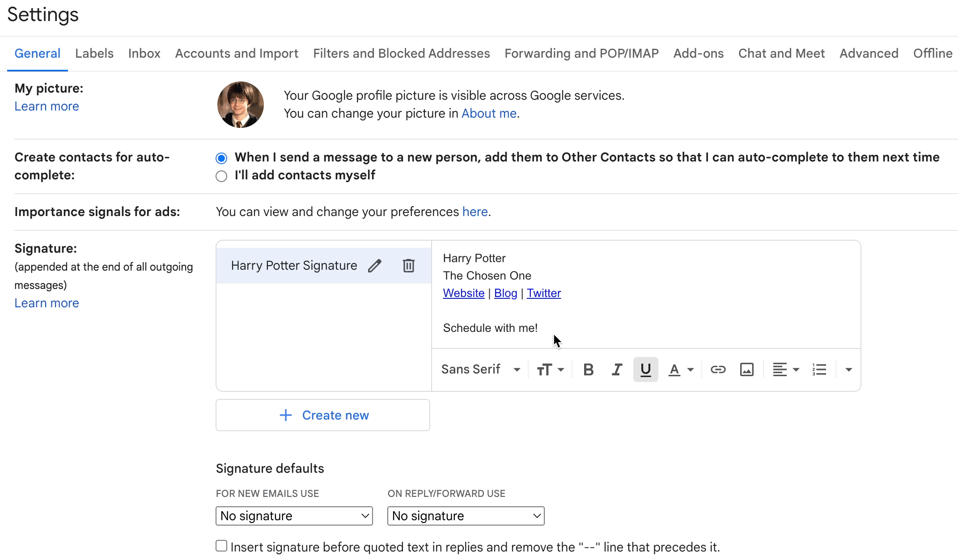Open the "For new emails use" signature dropdown
The width and height of the screenshot is (958, 560).
coord(294,516)
